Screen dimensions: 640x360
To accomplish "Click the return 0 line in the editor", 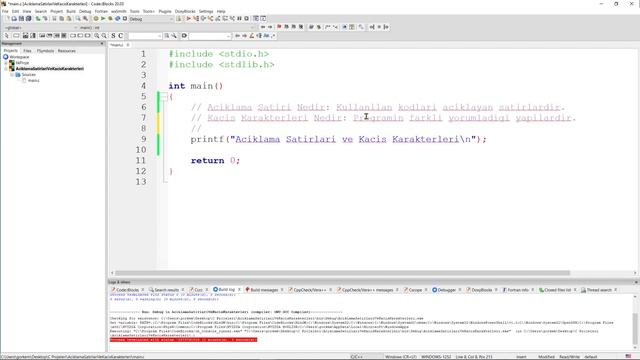I will (215, 160).
